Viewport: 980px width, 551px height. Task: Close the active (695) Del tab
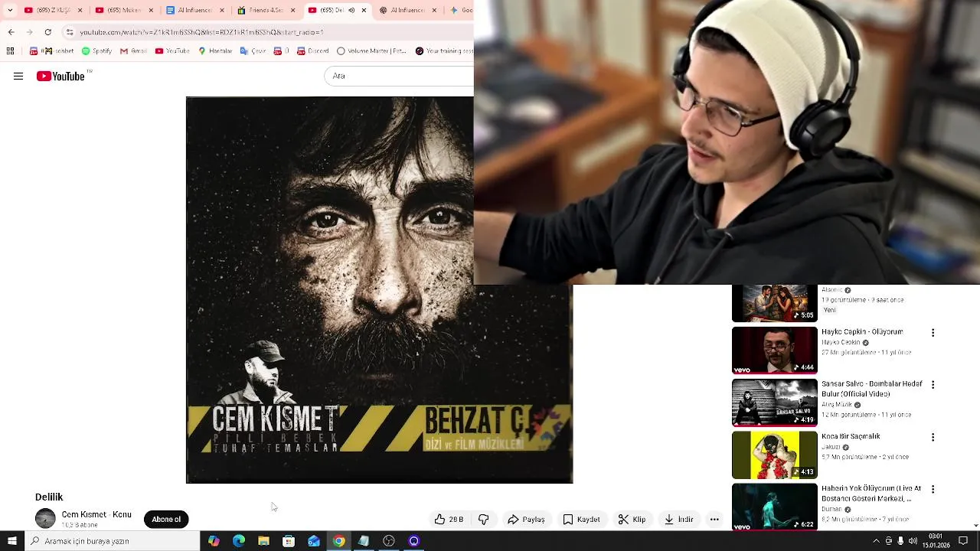click(x=364, y=11)
